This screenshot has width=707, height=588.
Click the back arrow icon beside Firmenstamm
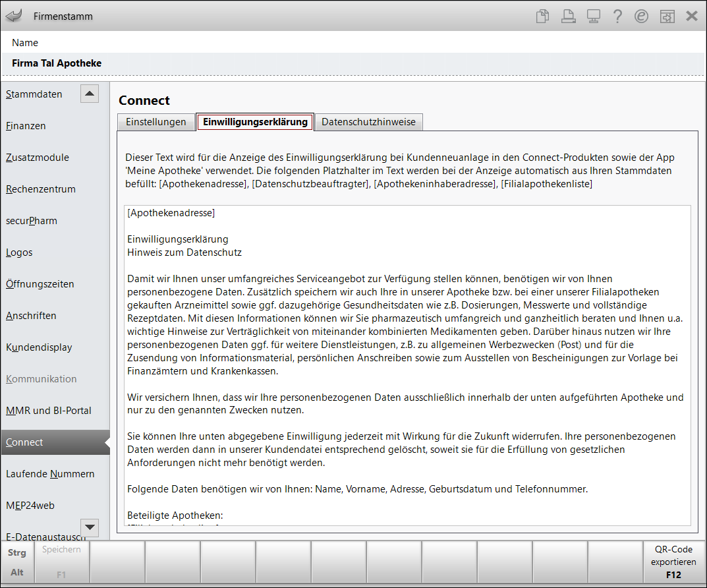point(14,16)
